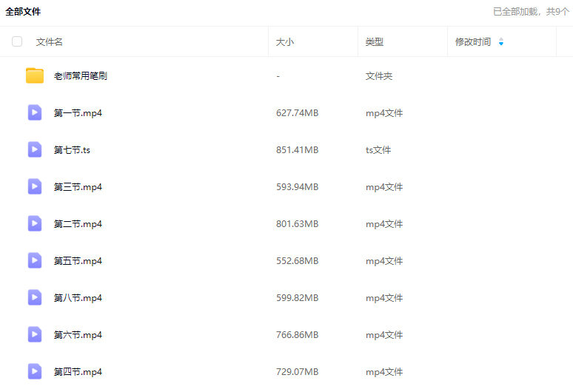The height and width of the screenshot is (392, 573).
Task: Sort files by 大小 column header
Action: point(285,42)
